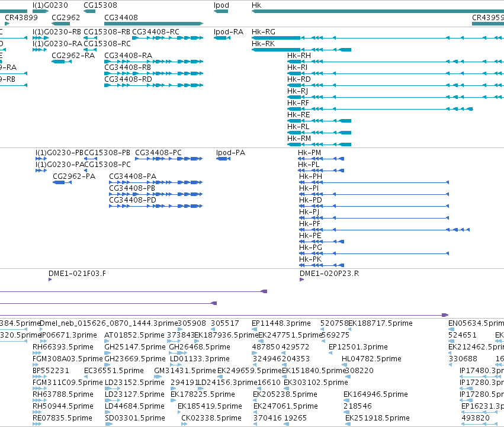The height and width of the screenshot is (427, 504).
Task: Click the Hk-PK protein label
Action: (310, 260)
